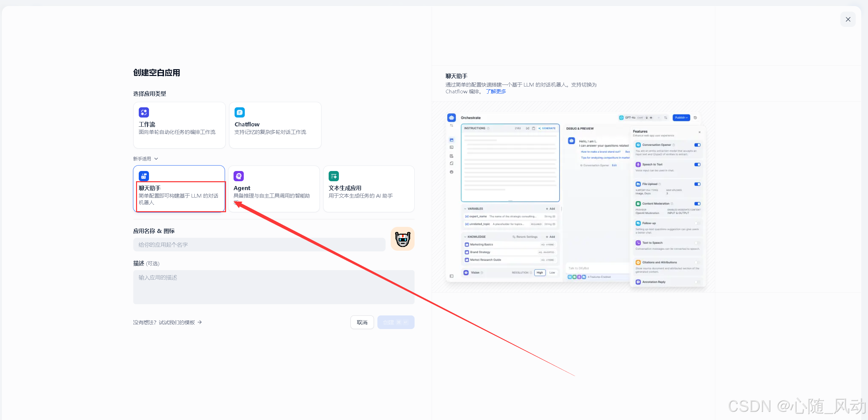Click the Workflow (工作流) app type icon
This screenshot has height=420, width=868.
click(144, 112)
